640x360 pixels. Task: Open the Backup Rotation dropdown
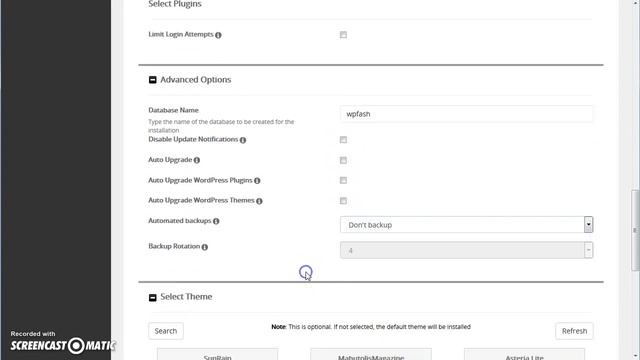click(x=467, y=250)
